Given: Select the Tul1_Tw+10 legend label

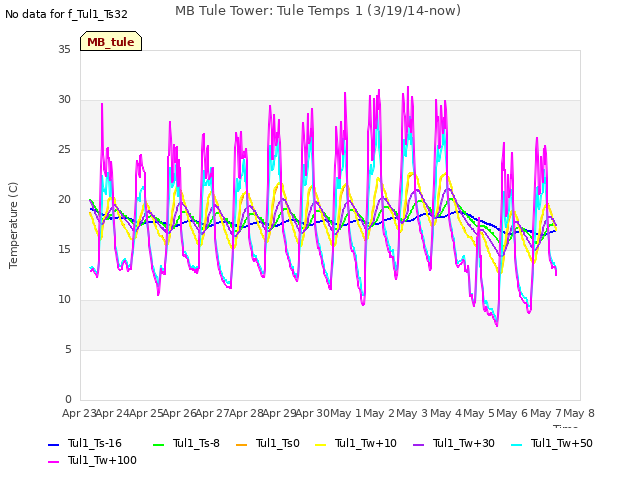Looking at the screenshot, I should (x=366, y=443).
